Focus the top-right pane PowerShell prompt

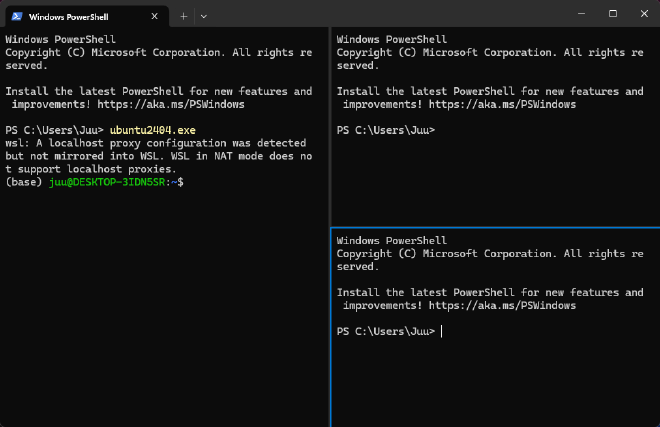[x=386, y=130]
